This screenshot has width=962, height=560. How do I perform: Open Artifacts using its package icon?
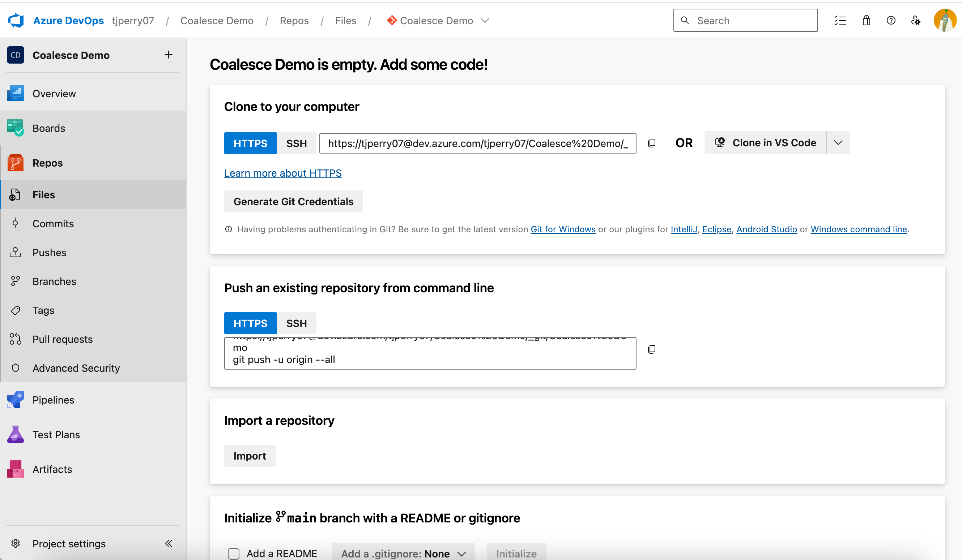tap(15, 469)
